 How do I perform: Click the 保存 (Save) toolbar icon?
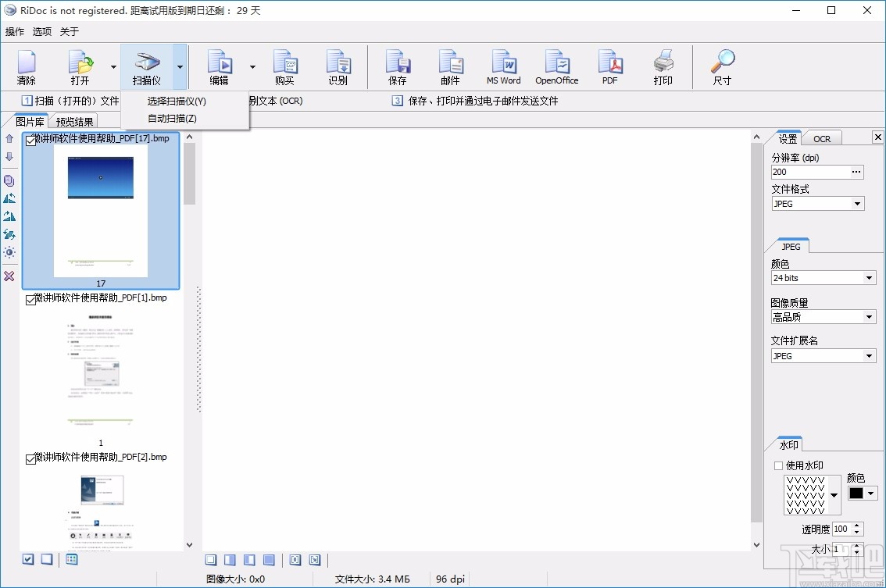(x=397, y=66)
